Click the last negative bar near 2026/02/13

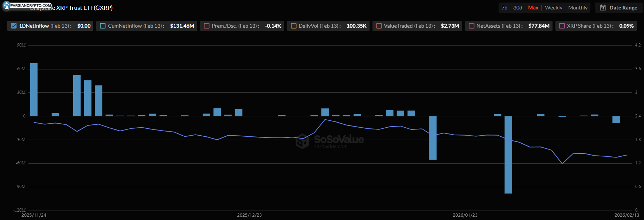tap(616, 120)
